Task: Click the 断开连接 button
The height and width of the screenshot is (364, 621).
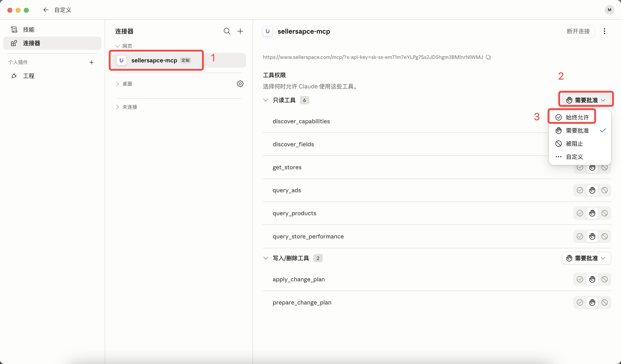Action: tap(578, 31)
